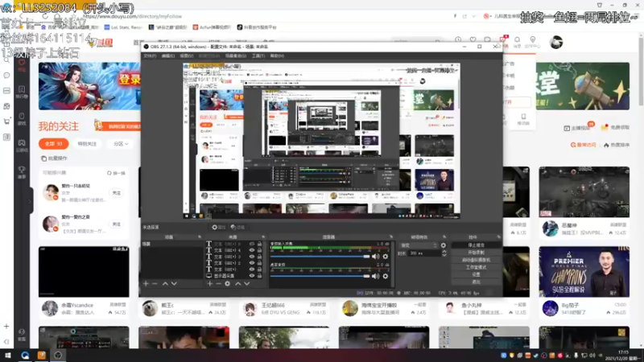Image resolution: width=644 pixels, height=362 pixels.
Task: Open the 云游戏 gamepad icon in Douyu sidebar
Action: pyautogui.click(x=22, y=146)
